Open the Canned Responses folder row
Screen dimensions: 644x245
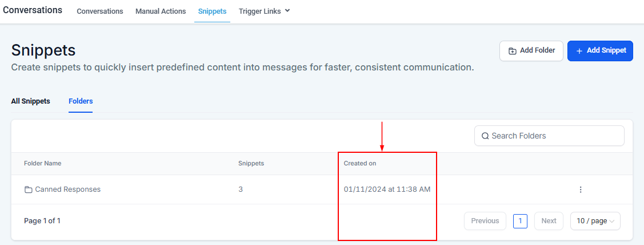pos(67,189)
